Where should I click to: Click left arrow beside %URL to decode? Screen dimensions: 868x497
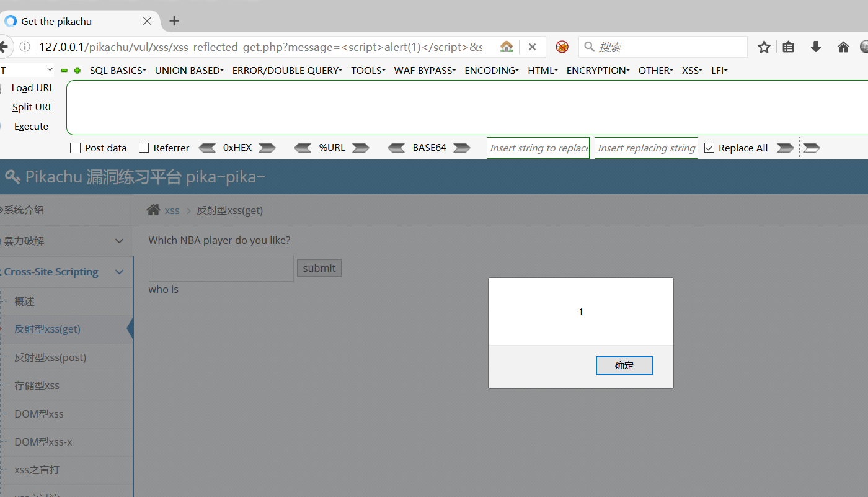point(303,148)
